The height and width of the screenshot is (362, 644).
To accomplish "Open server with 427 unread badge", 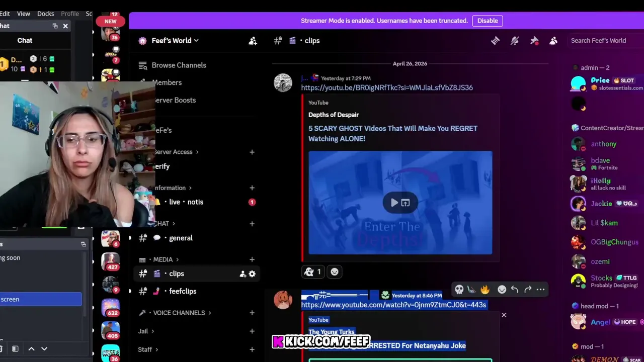I will click(110, 262).
